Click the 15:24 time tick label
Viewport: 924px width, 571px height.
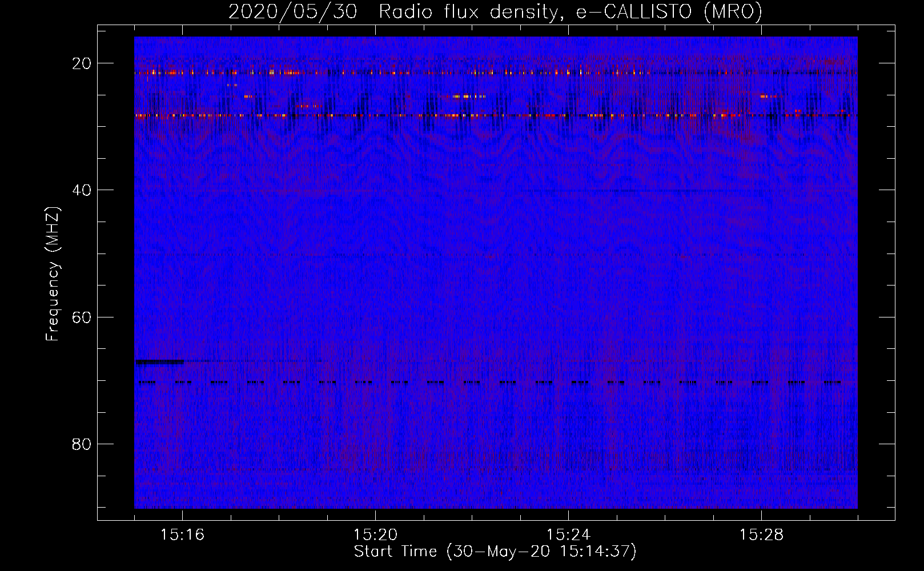(x=568, y=535)
